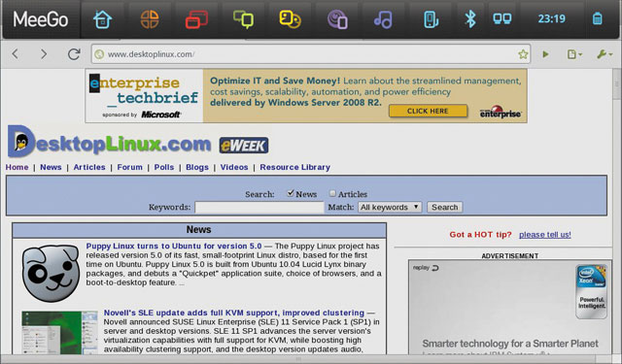Open the Resource Library navigation link
622x364 pixels.
[x=295, y=167]
